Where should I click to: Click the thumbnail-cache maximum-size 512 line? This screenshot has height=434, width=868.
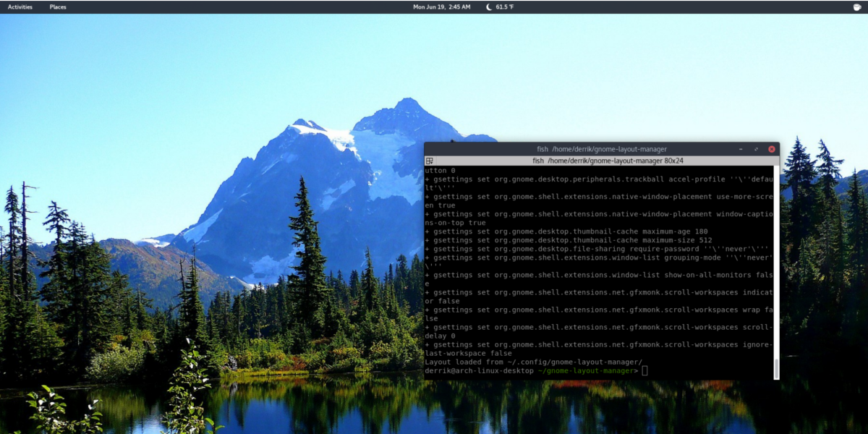[x=569, y=240]
